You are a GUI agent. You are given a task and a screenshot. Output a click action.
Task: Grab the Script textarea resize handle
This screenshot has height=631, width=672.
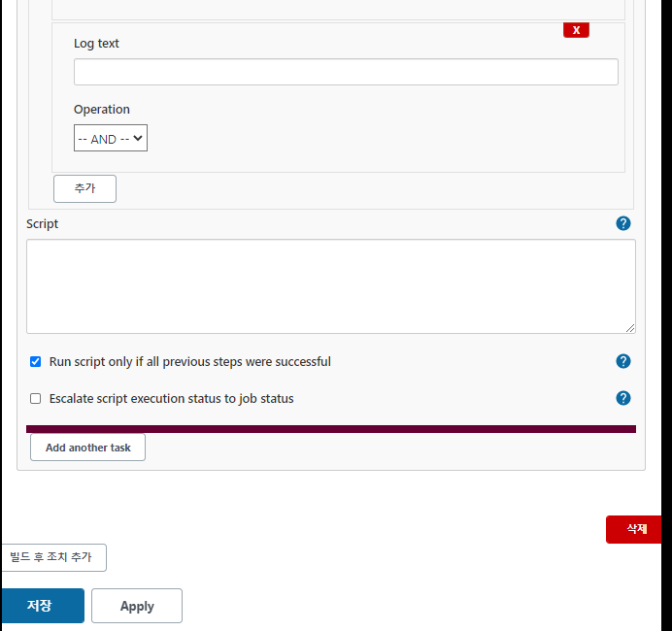[629, 328]
